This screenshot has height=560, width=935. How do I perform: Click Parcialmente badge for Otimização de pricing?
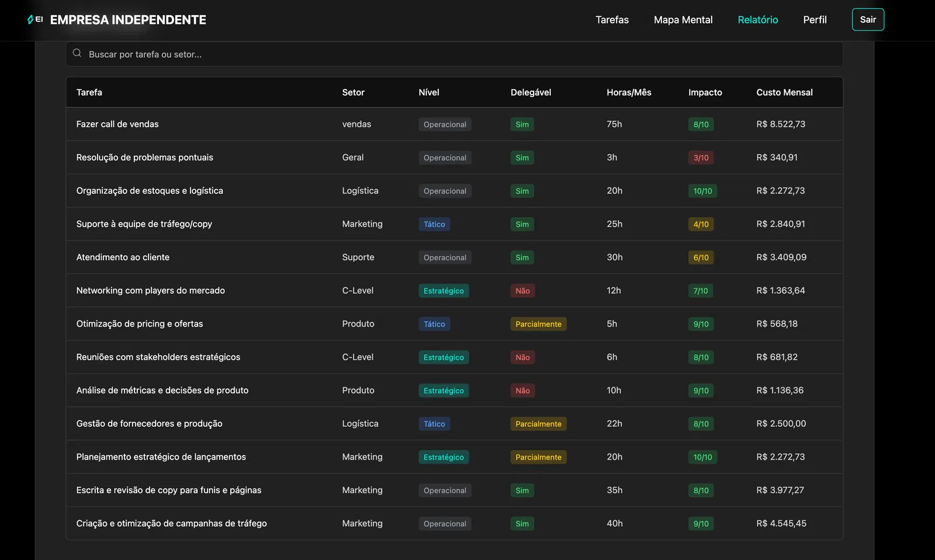click(x=538, y=324)
